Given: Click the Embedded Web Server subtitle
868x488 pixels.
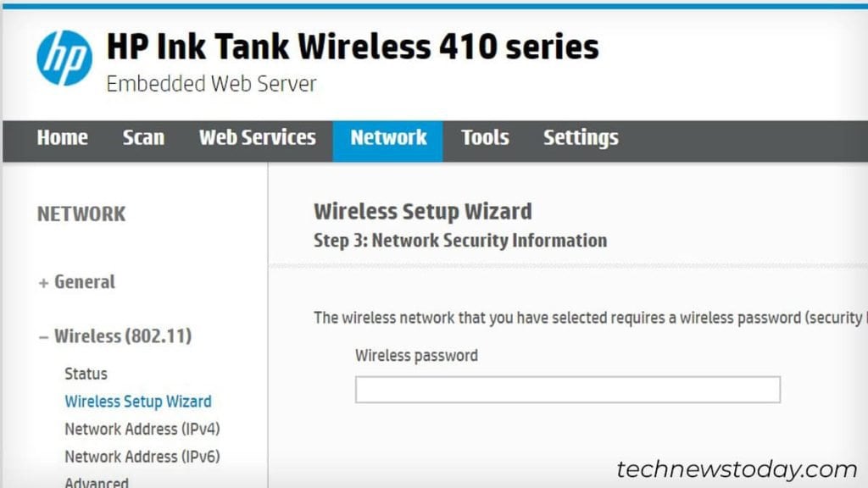Looking at the screenshot, I should [210, 83].
